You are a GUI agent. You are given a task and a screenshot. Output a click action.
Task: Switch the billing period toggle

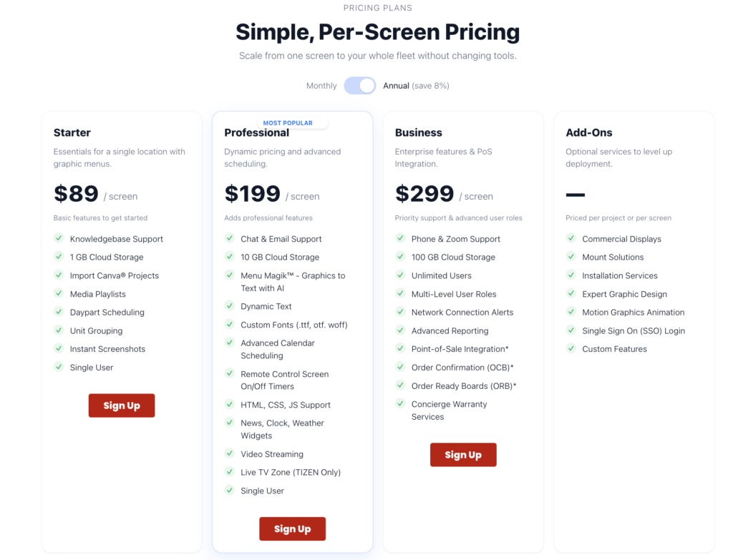(360, 85)
